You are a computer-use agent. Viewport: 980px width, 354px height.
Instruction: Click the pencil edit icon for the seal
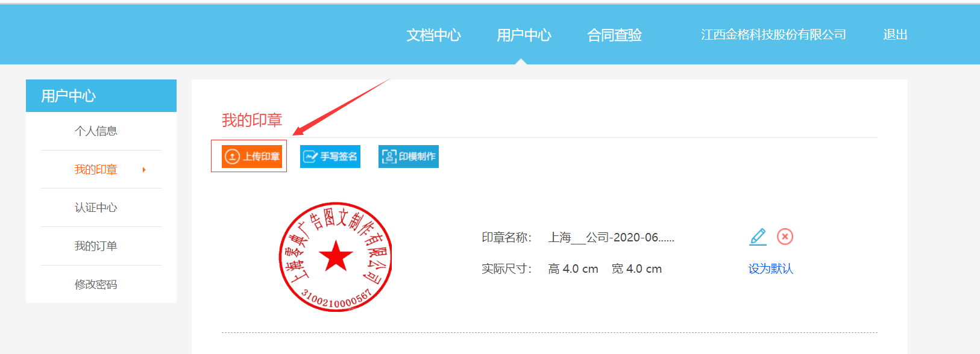(758, 237)
